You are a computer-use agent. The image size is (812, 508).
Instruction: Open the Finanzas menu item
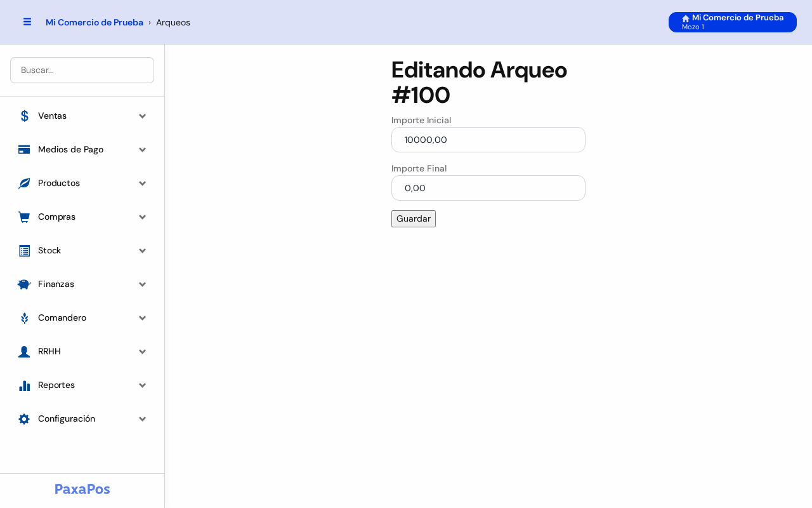point(82,284)
